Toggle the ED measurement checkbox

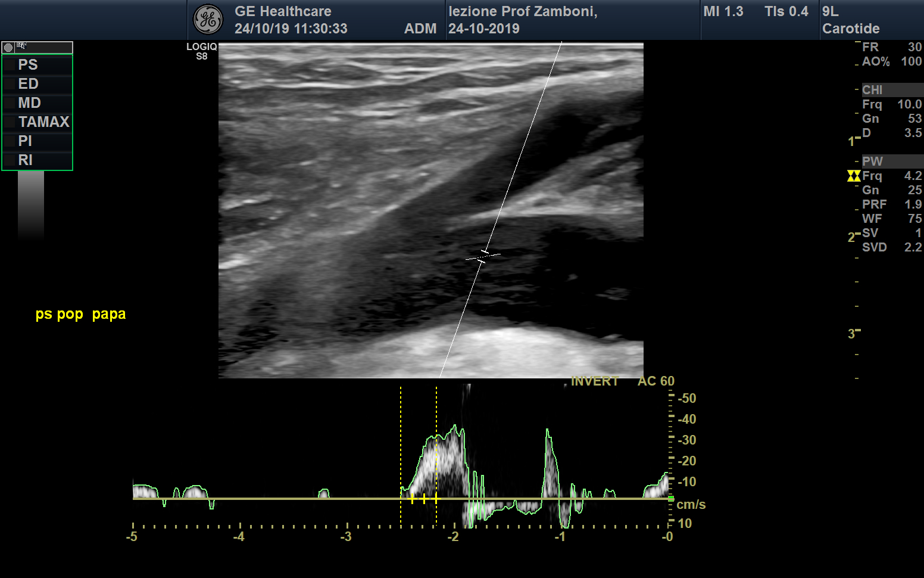pos(10,84)
